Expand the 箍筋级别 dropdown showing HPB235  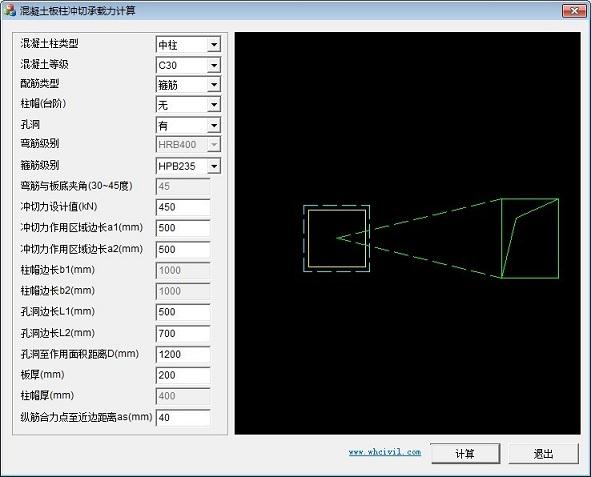click(x=188, y=166)
